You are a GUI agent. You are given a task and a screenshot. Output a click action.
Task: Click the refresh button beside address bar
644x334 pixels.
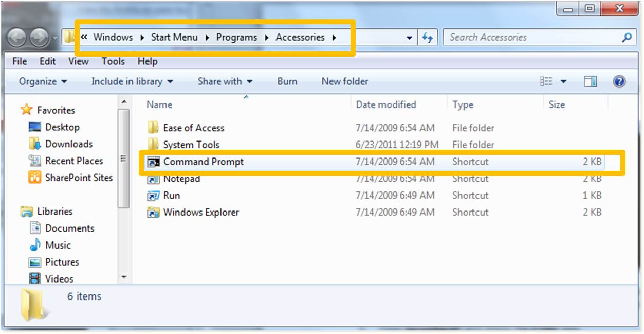click(427, 38)
